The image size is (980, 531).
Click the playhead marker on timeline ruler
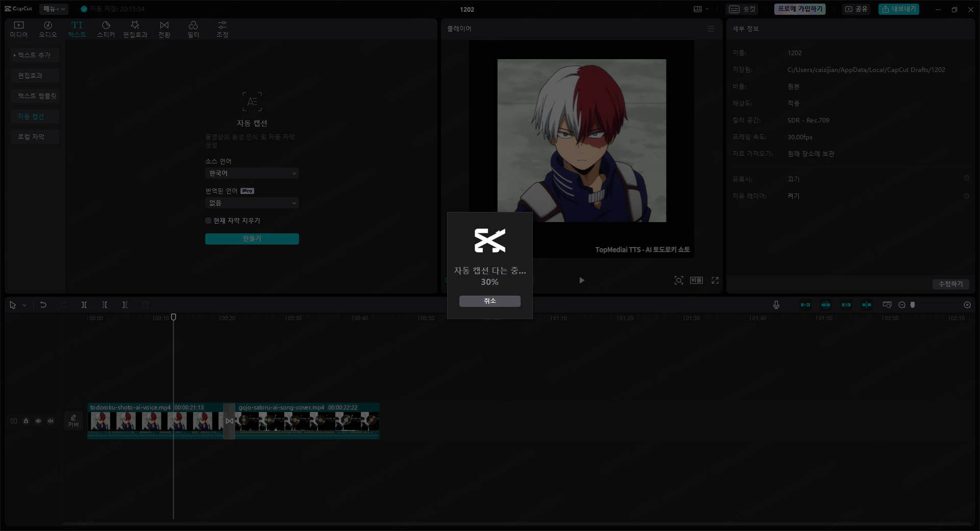(x=174, y=317)
